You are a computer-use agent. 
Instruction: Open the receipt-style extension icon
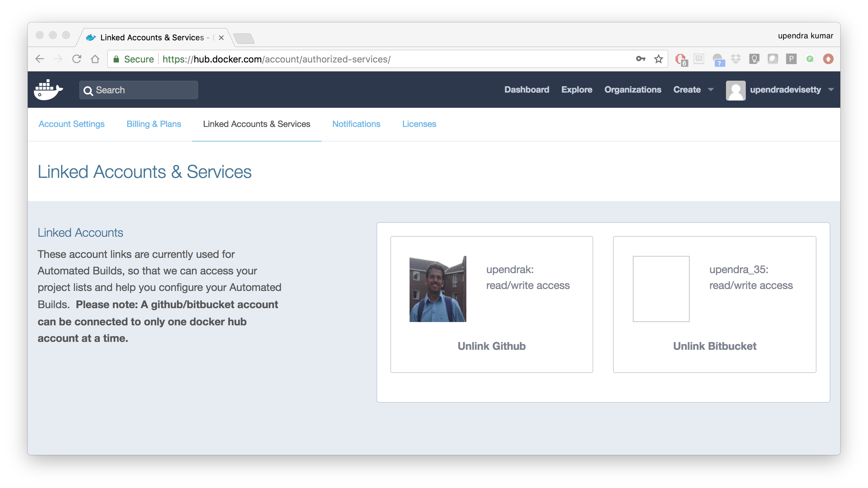699,59
